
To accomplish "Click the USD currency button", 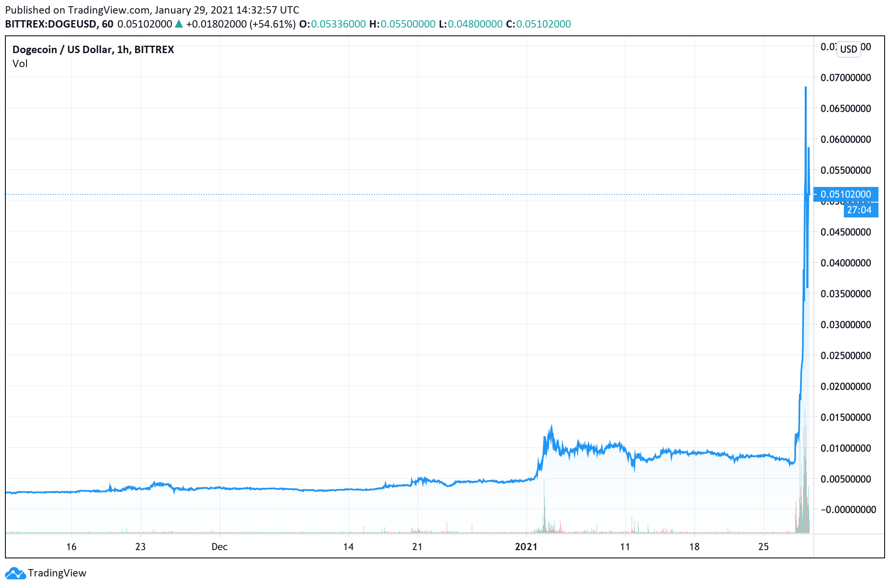I will [x=848, y=49].
